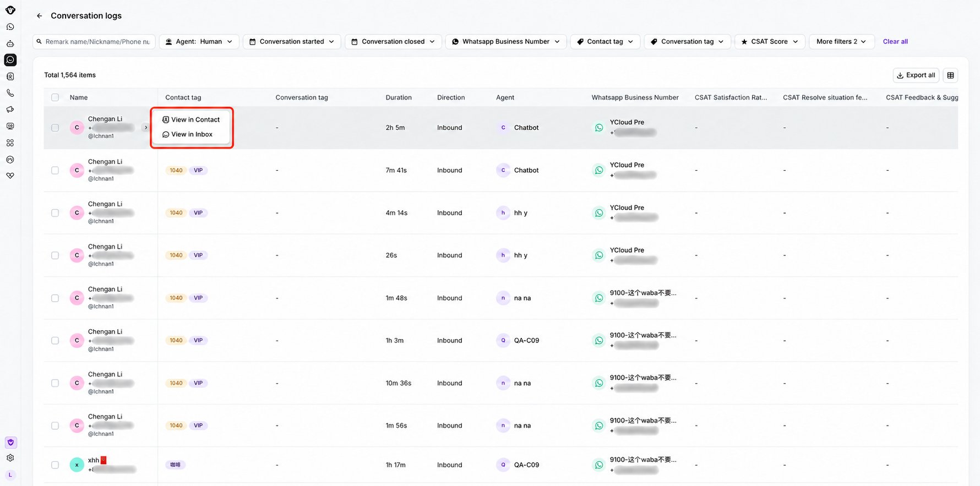Click the purple shield icon in sidebar
This screenshot has width=980, height=486.
click(x=10, y=443)
